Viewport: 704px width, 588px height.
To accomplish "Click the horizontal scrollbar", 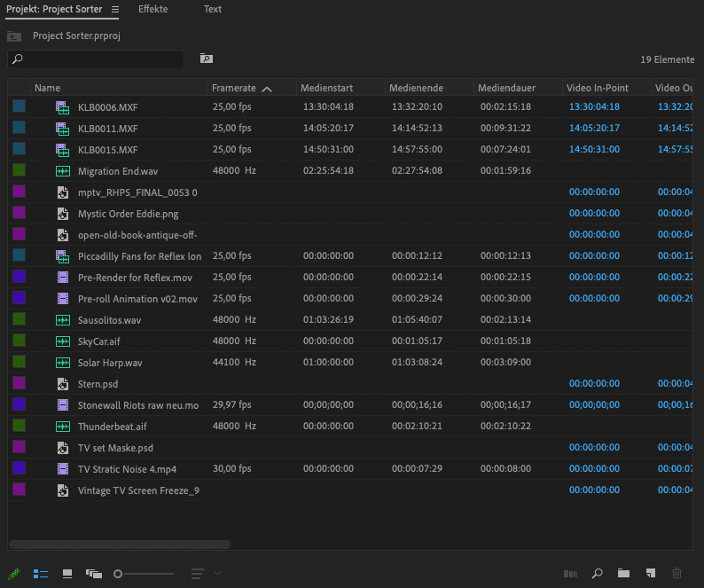I will [120, 545].
